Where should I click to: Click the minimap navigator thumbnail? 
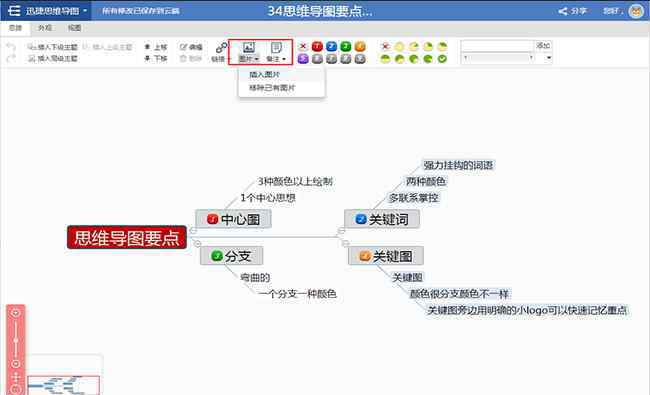coord(63,385)
